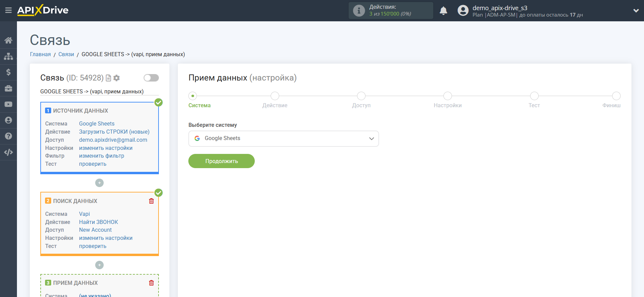Click the connection name GOOGLE SHEETS -> (vapi, прием данных) field
Image resolution: width=644 pixels, height=297 pixels.
pyautogui.click(x=99, y=92)
